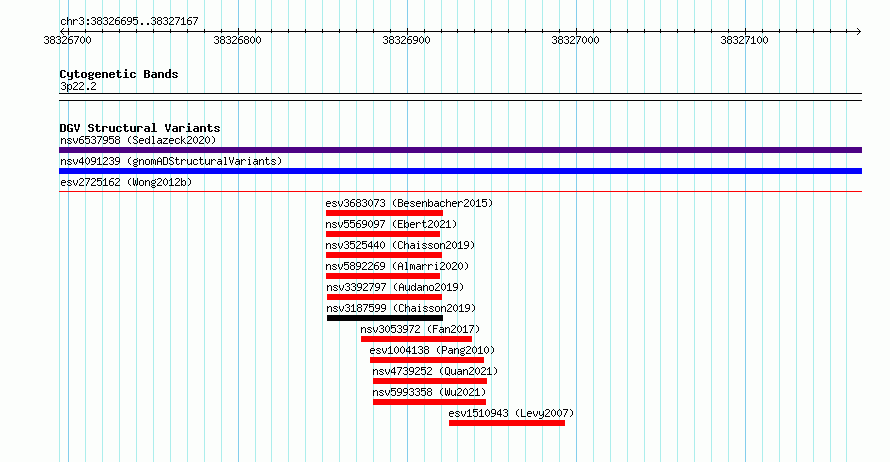The image size is (890, 462).
Task: Click the red bar under nsv3053972
Action: tap(417, 339)
